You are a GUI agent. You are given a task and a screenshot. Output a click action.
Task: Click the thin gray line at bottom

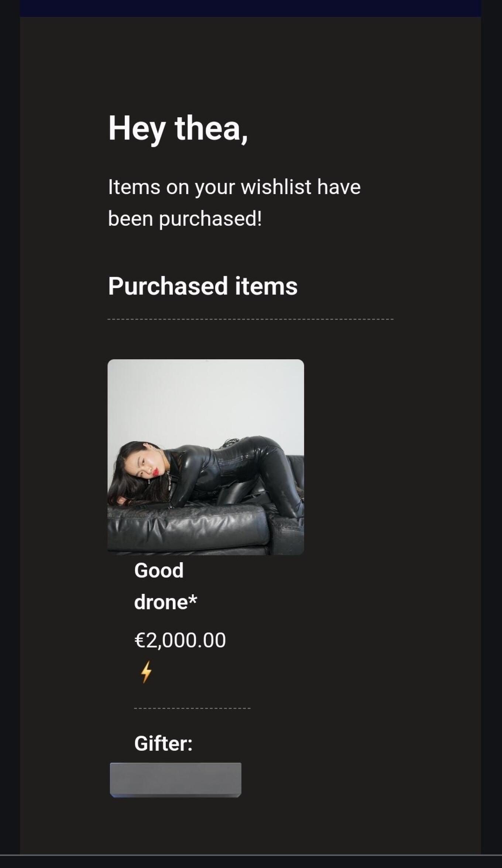(x=251, y=855)
